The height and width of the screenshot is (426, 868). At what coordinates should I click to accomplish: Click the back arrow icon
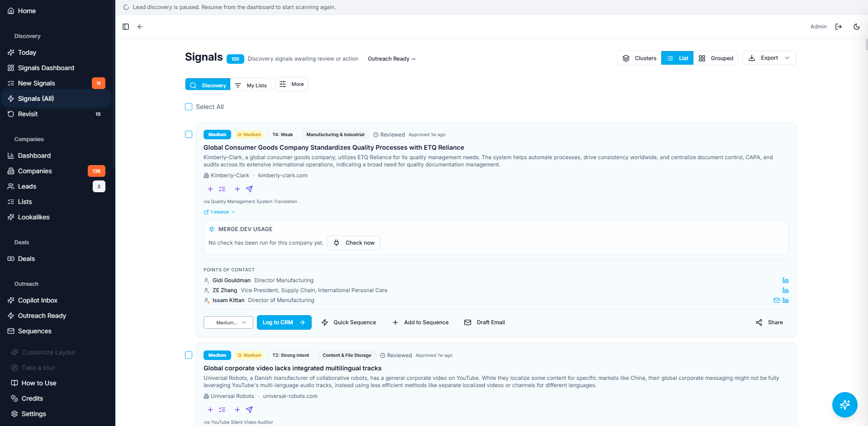pyautogui.click(x=140, y=27)
